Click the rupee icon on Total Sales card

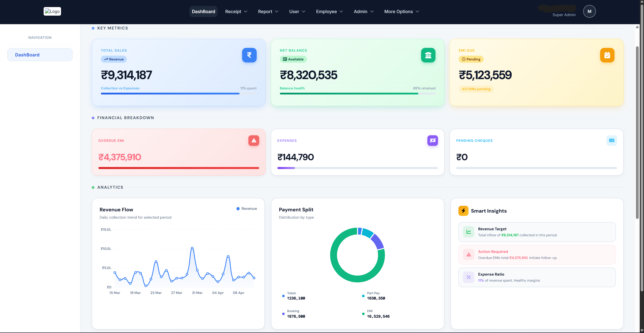(x=249, y=55)
